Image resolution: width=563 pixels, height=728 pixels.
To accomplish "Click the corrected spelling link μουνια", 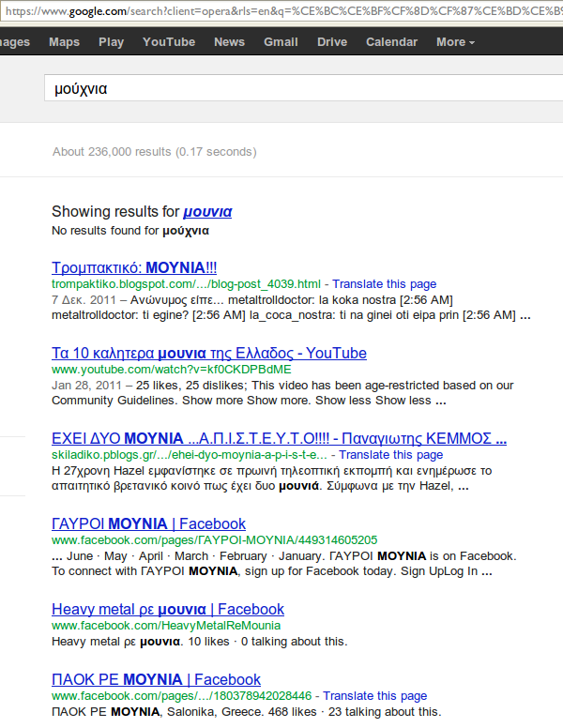I will coord(207,212).
